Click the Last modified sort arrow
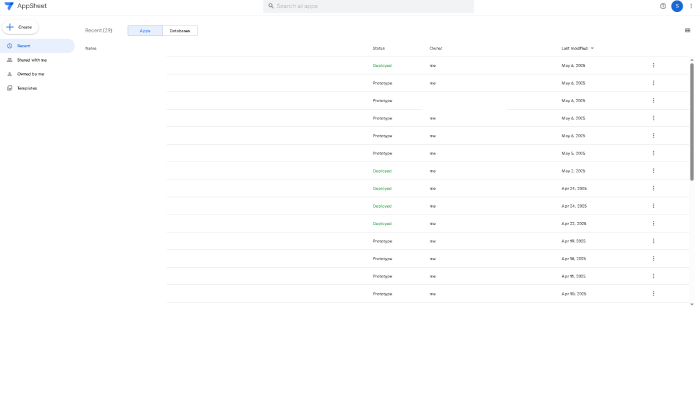 [592, 48]
